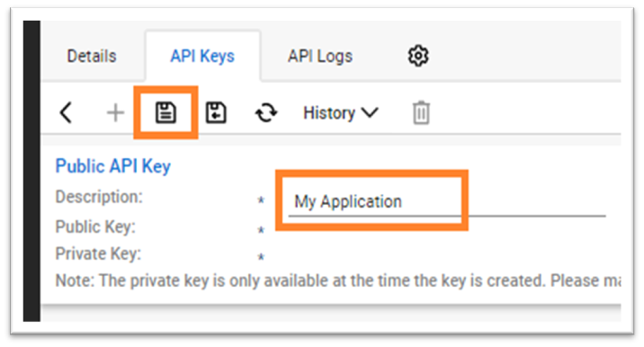Image resolution: width=644 pixels, height=347 pixels.
Task: Switch to the Details tab
Action: coord(92,57)
